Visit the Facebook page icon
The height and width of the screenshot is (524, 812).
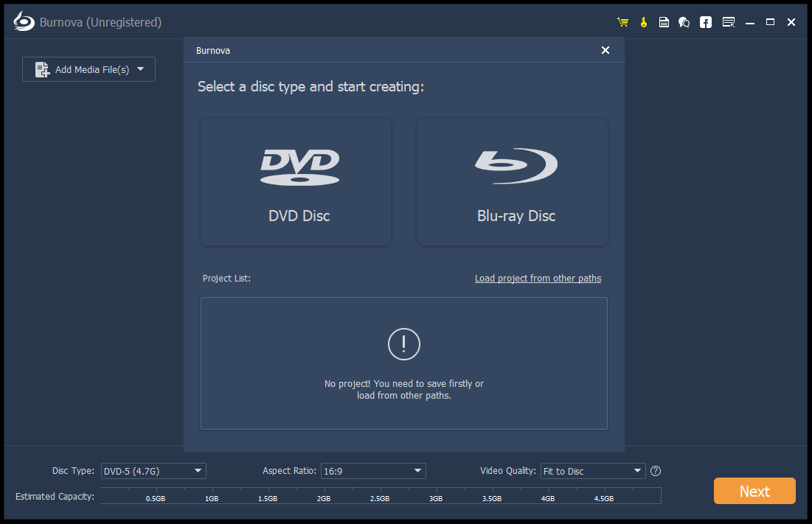click(x=705, y=22)
